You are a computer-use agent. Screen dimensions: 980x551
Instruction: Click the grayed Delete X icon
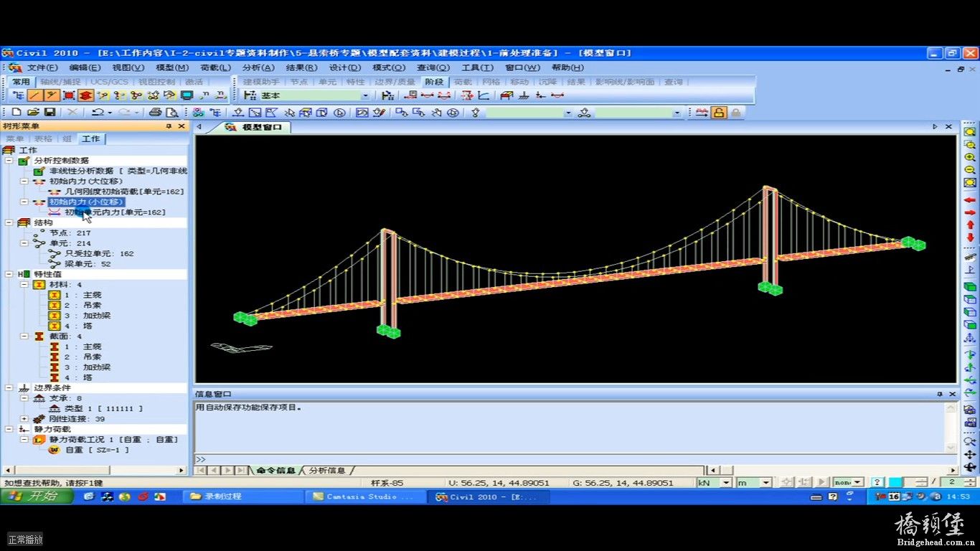(72, 113)
